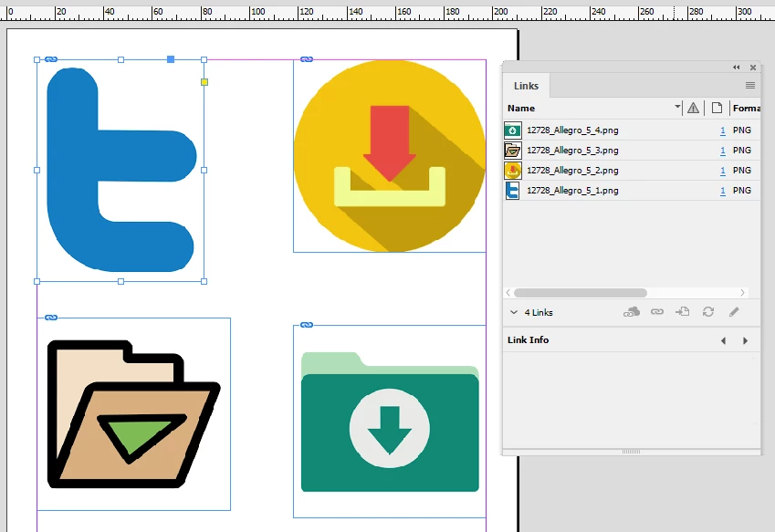Select the 12728_Allegro_5_1.png link row
The height and width of the screenshot is (532, 775).
coord(632,190)
